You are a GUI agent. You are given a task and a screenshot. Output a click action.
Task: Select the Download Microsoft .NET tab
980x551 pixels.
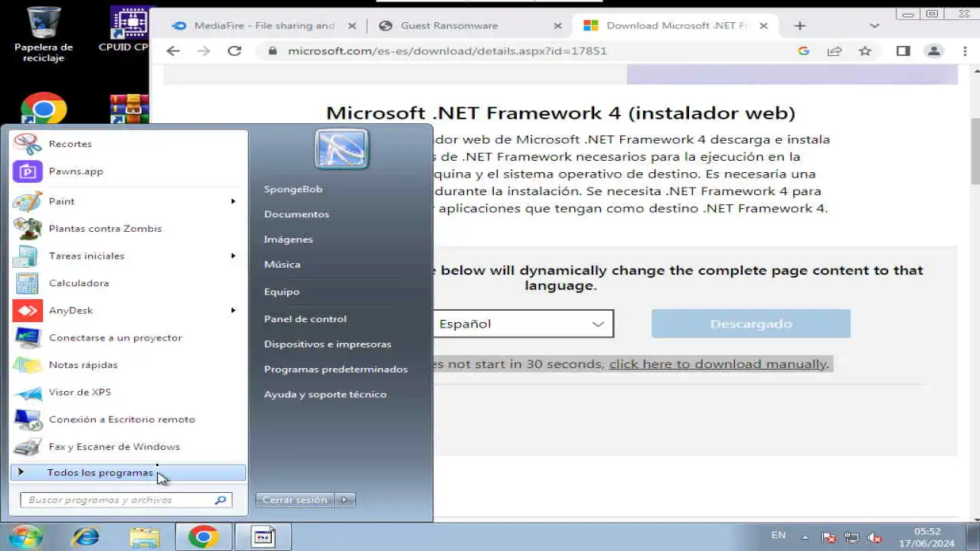coord(674,25)
